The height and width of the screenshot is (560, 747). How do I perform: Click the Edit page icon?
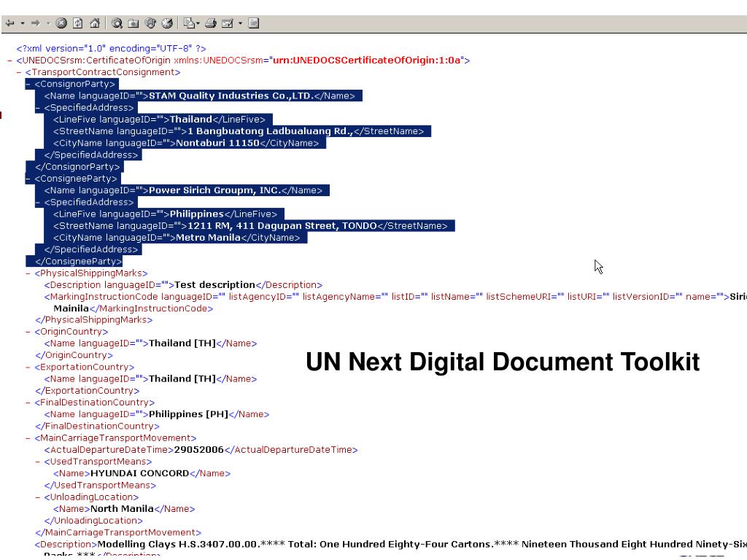(228, 23)
